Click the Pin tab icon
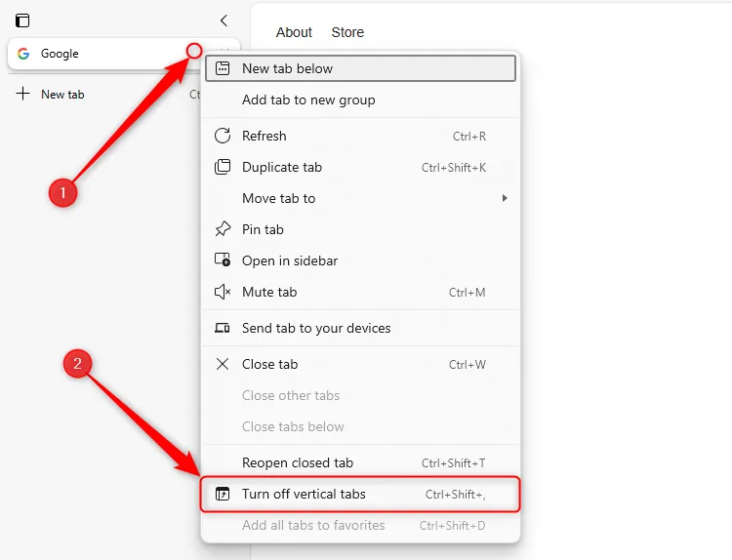This screenshot has height=560, width=732. pos(223,229)
